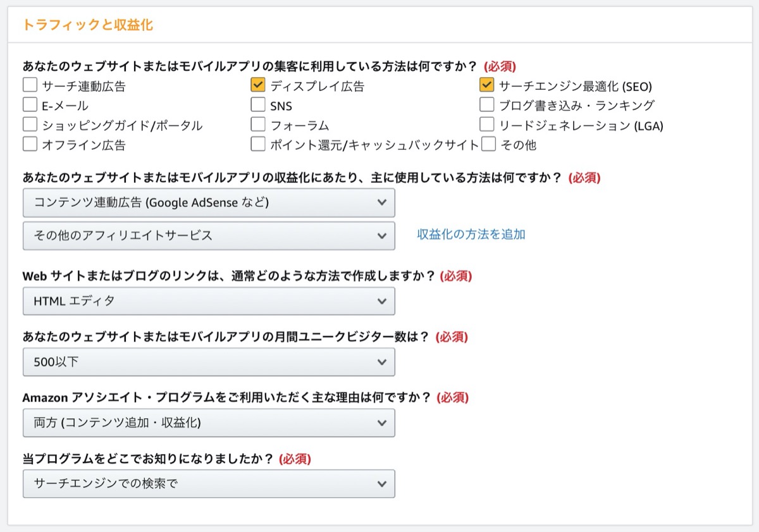Open その他のアフィリエイトサービス dropdown

[209, 235]
